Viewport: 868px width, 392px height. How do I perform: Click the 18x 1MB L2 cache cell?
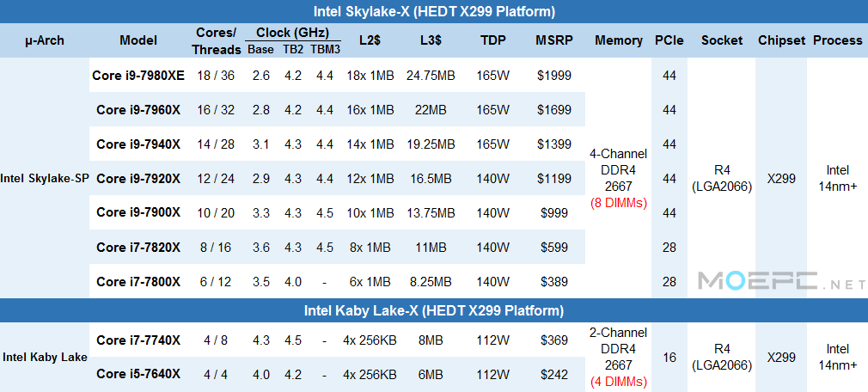click(370, 76)
